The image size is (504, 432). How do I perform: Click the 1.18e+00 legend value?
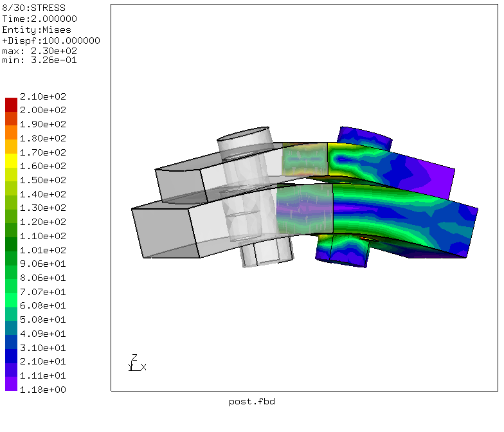click(x=42, y=390)
